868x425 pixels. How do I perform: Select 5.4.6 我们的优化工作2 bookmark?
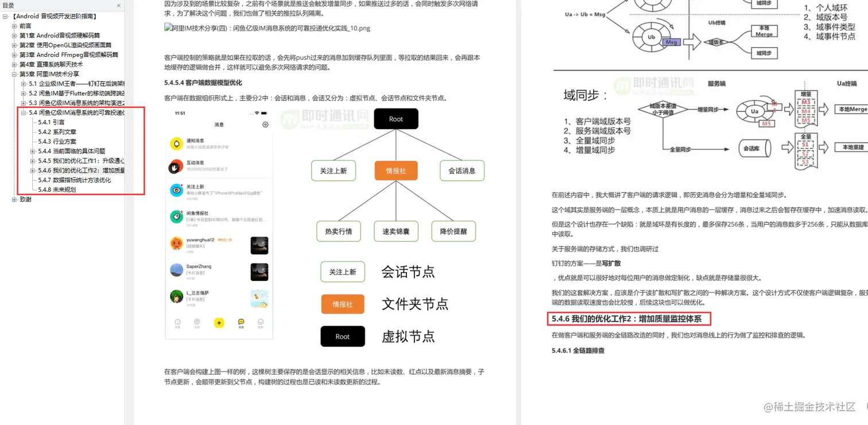coord(82,171)
